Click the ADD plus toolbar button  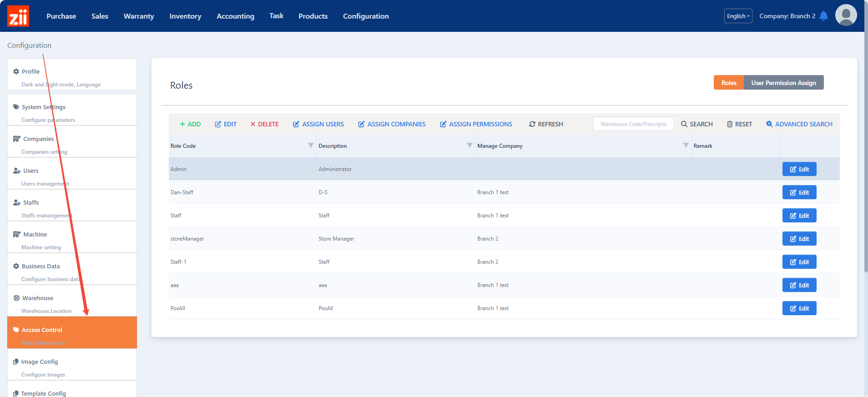[190, 124]
